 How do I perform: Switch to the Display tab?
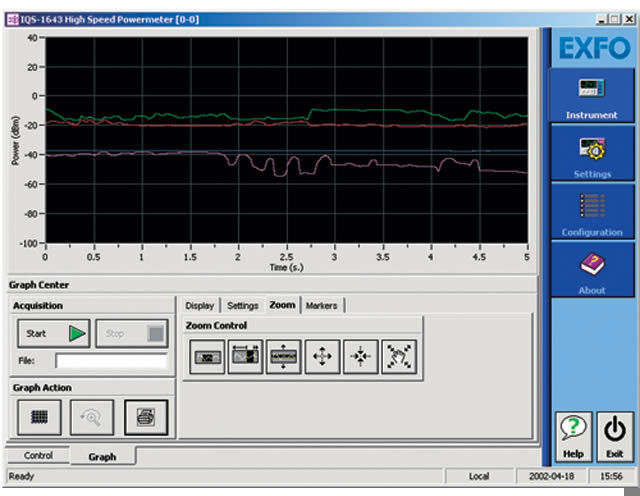click(200, 305)
